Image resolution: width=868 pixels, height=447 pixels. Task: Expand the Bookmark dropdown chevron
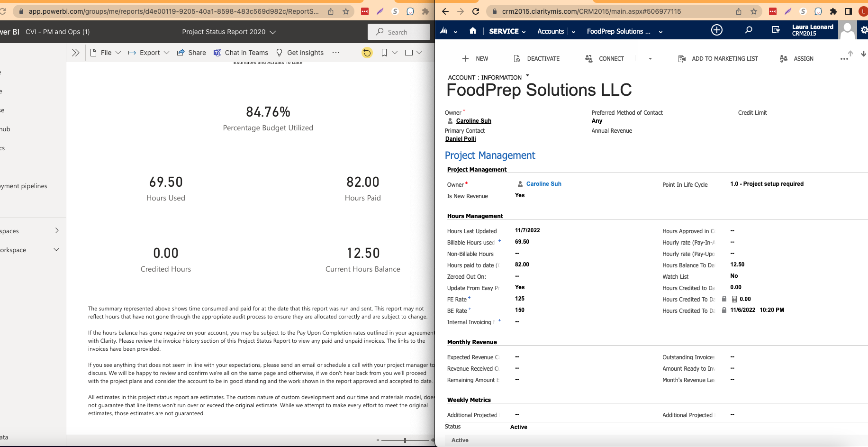tap(395, 53)
